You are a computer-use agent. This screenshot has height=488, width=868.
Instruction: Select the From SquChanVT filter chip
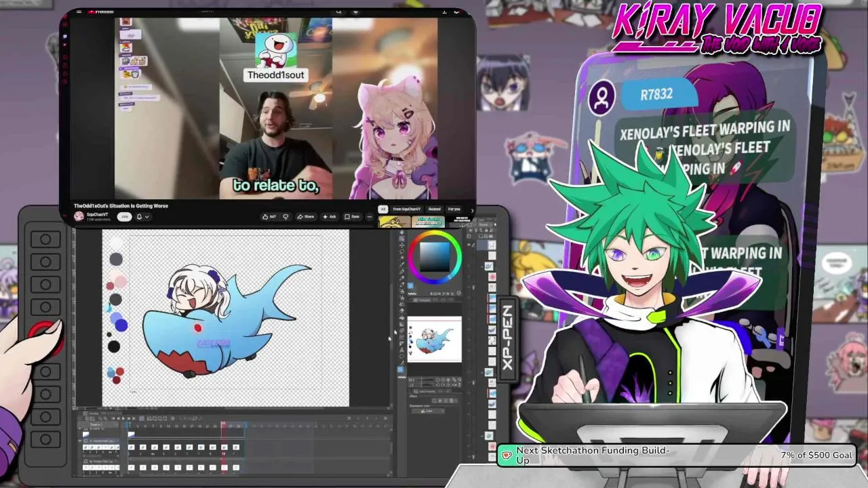coord(407,209)
